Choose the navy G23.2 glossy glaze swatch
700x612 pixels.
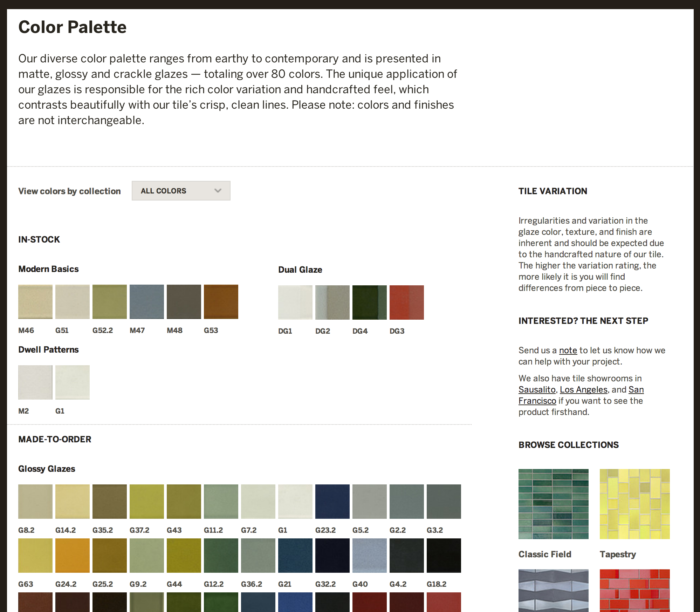coord(332,502)
